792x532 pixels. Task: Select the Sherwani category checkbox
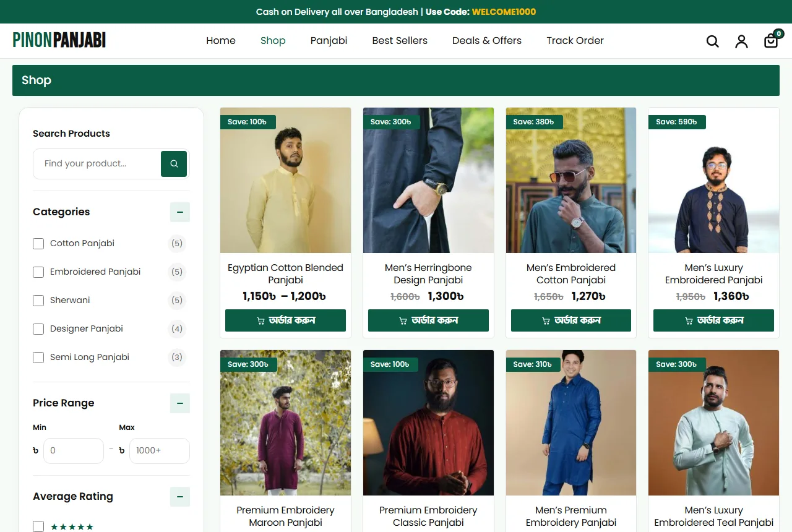[38, 301]
